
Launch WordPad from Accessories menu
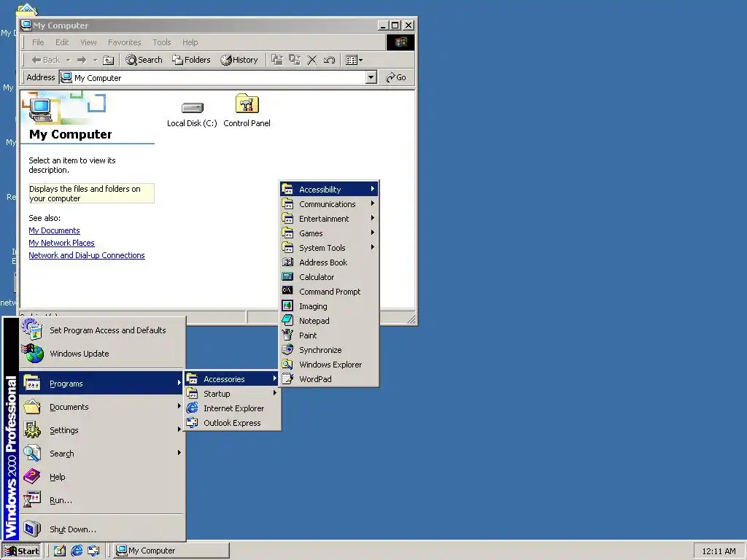pos(329,379)
